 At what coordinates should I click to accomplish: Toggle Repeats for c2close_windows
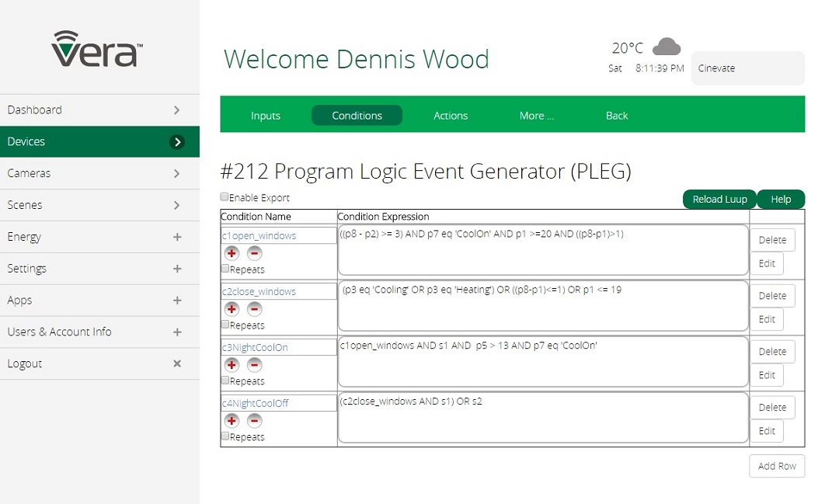(225, 325)
